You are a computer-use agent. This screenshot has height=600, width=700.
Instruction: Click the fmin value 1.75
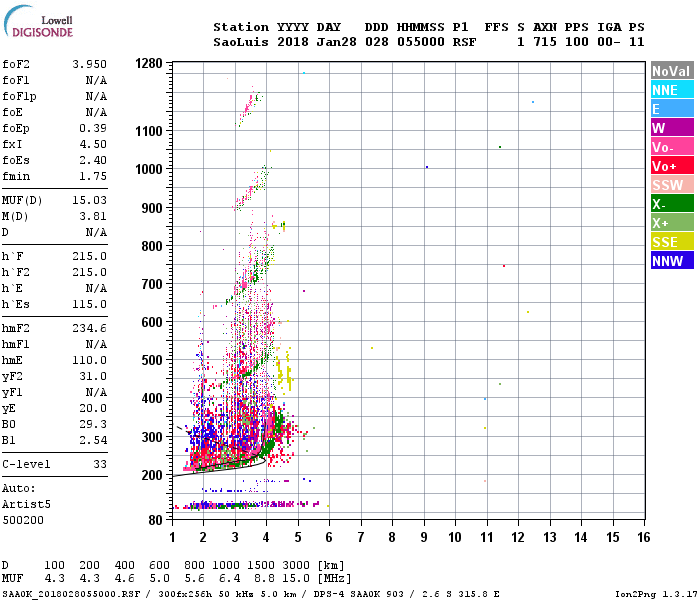93,176
